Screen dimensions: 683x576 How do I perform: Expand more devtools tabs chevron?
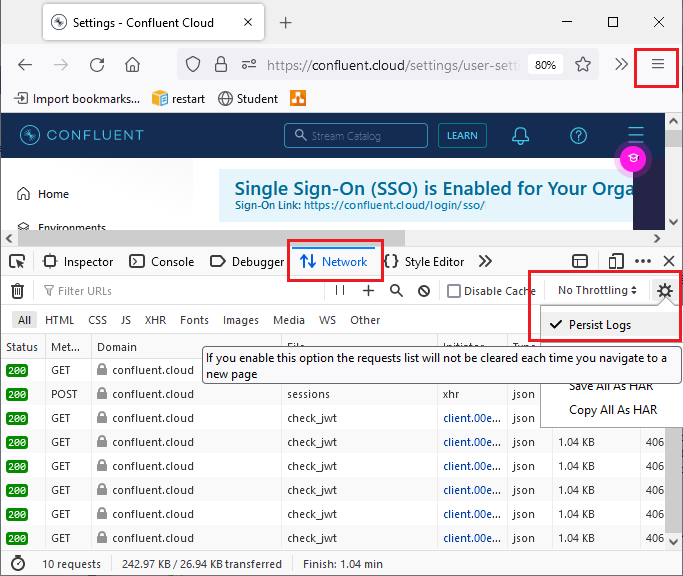(x=485, y=261)
